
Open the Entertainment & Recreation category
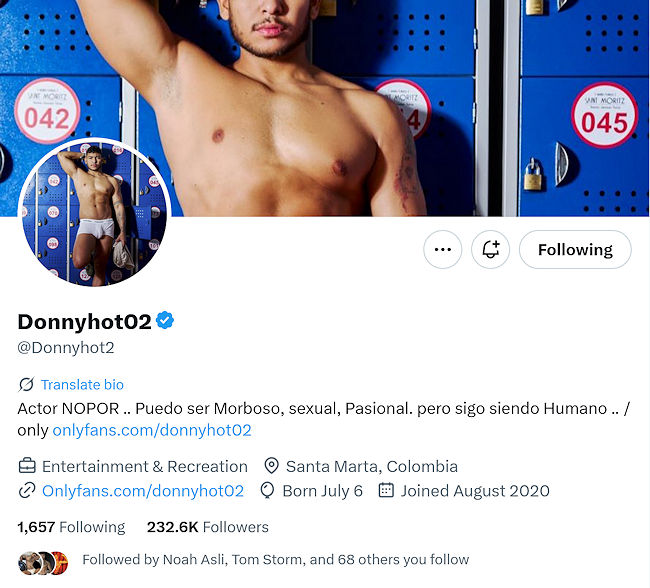145,466
